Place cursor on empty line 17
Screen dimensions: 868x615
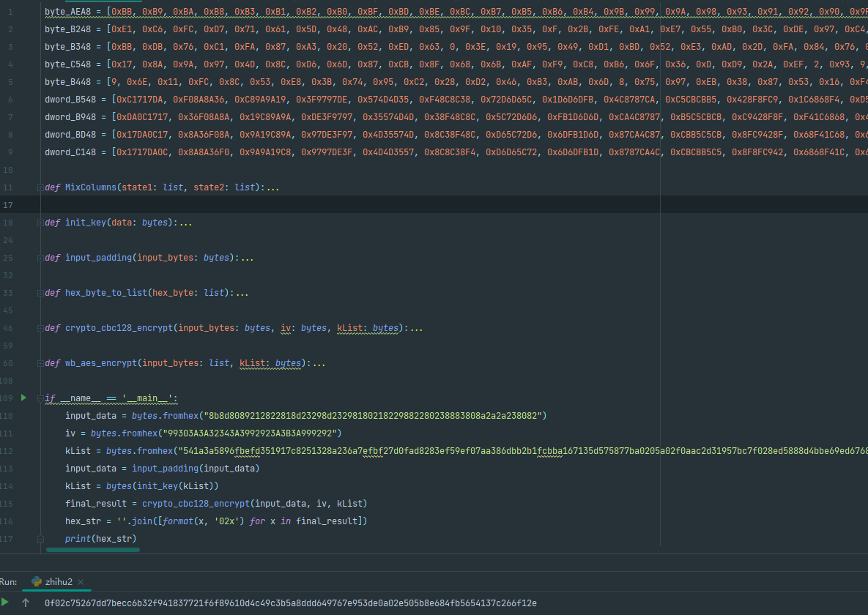[293, 205]
